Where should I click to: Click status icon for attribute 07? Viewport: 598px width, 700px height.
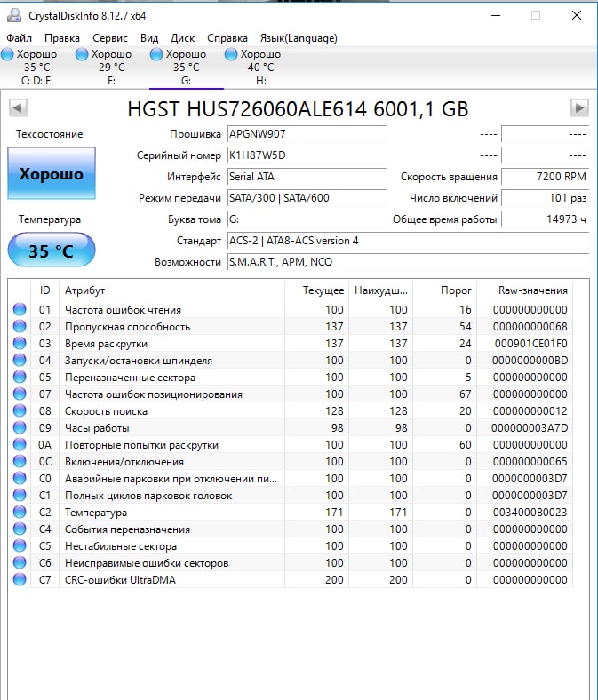(x=20, y=394)
